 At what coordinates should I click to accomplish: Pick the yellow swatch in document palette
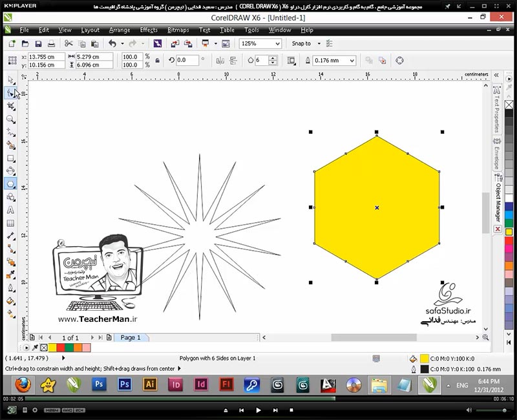(x=52, y=348)
